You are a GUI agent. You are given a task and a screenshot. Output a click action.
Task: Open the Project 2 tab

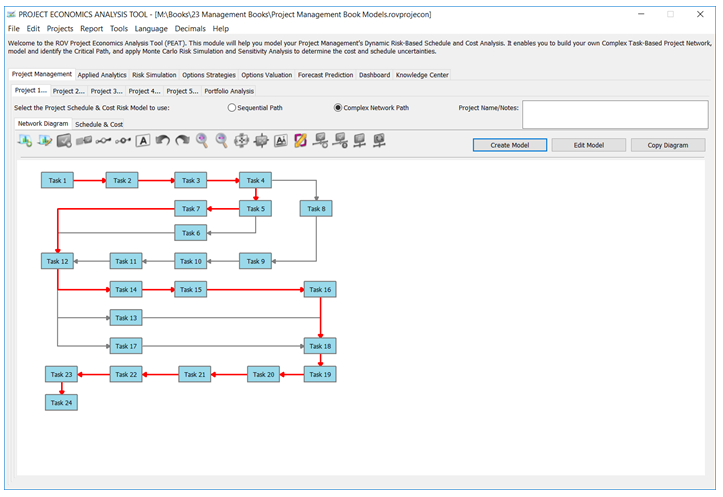69,91
